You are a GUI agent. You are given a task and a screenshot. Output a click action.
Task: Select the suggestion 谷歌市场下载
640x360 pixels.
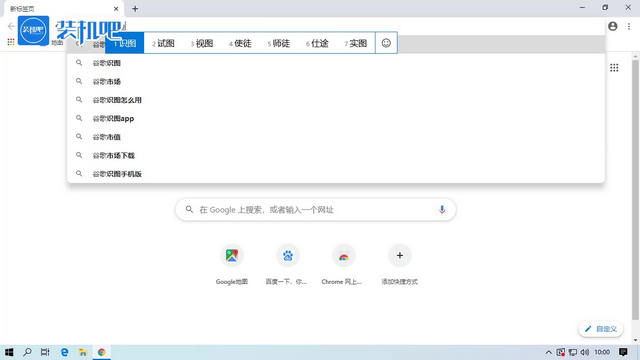pos(336,155)
